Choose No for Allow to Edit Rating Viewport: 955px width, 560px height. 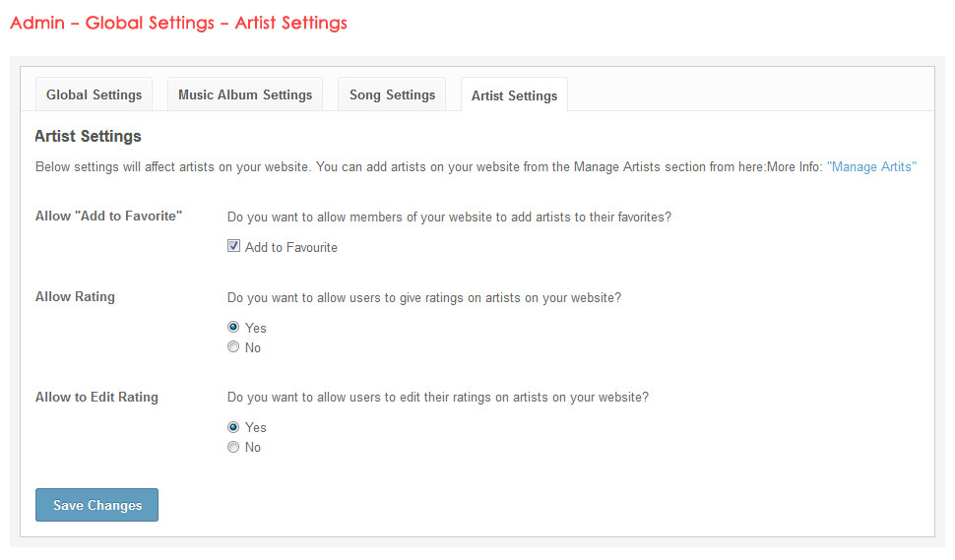pos(233,447)
